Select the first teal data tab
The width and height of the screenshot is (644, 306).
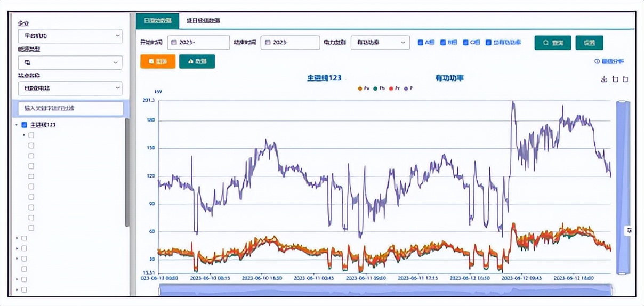pyautogui.click(x=157, y=21)
